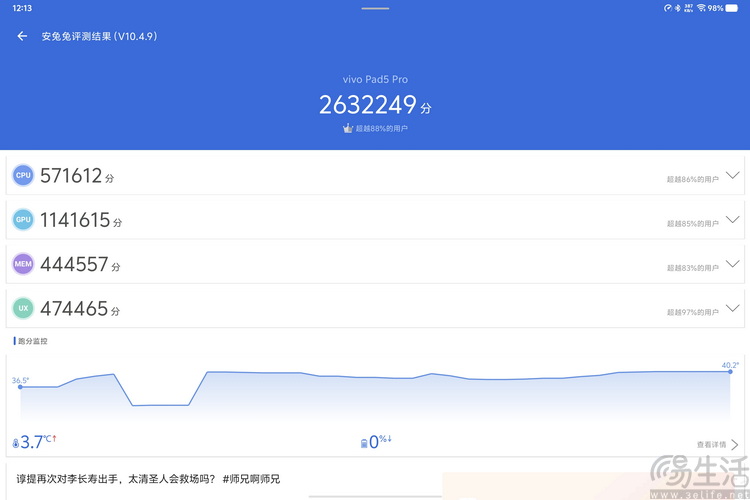Click the 40.2° chart end point
750x500 pixels.
(730, 371)
